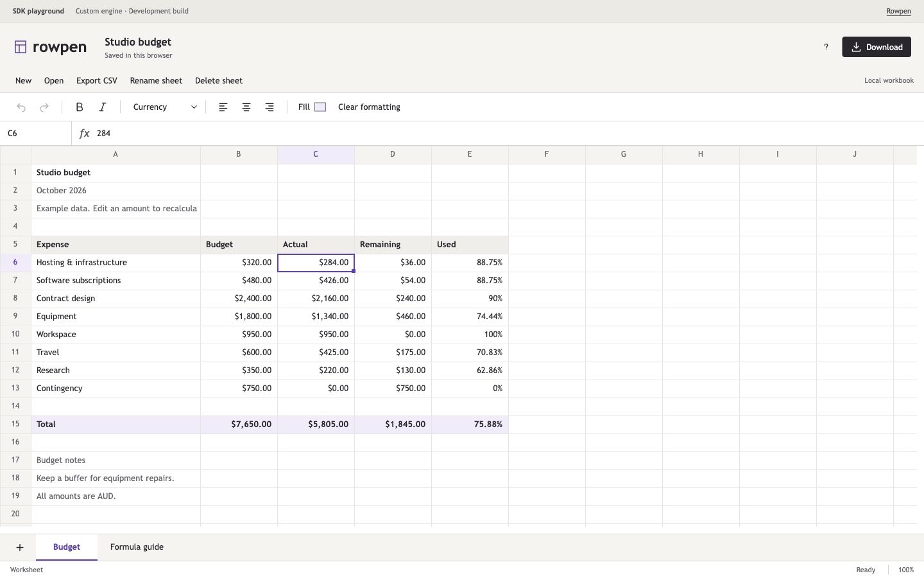Align cell text left
Screen dimensions: 924x578
223,107
